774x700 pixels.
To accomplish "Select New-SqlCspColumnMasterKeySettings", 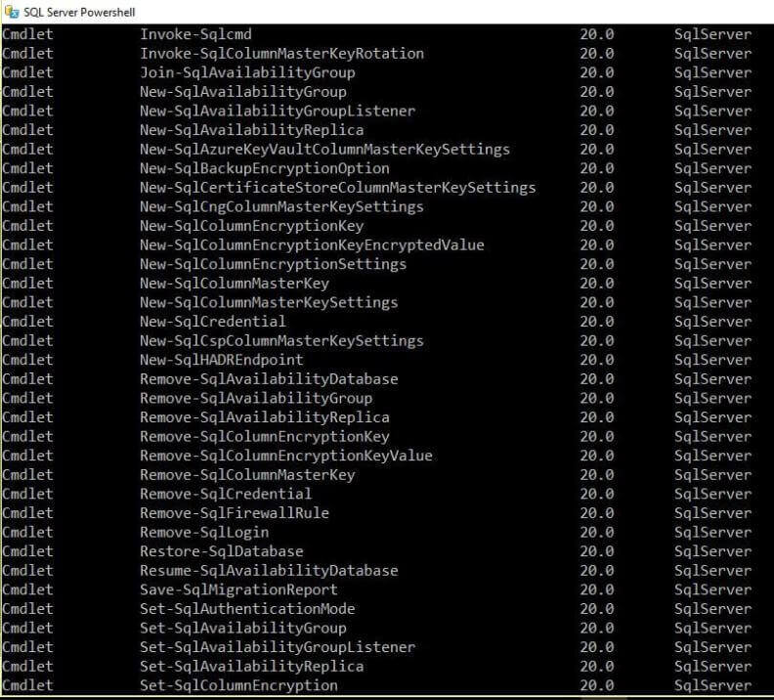I will pyautogui.click(x=281, y=340).
